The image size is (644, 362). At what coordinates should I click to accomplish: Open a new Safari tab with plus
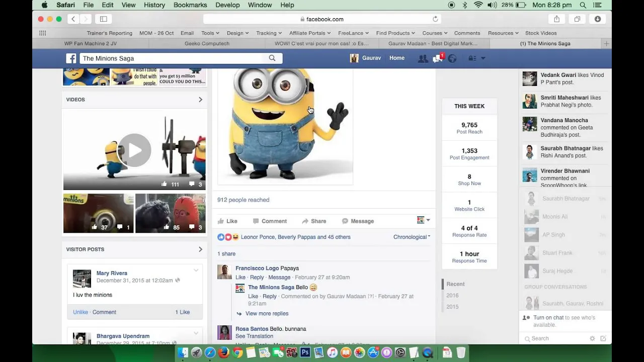coord(606,44)
